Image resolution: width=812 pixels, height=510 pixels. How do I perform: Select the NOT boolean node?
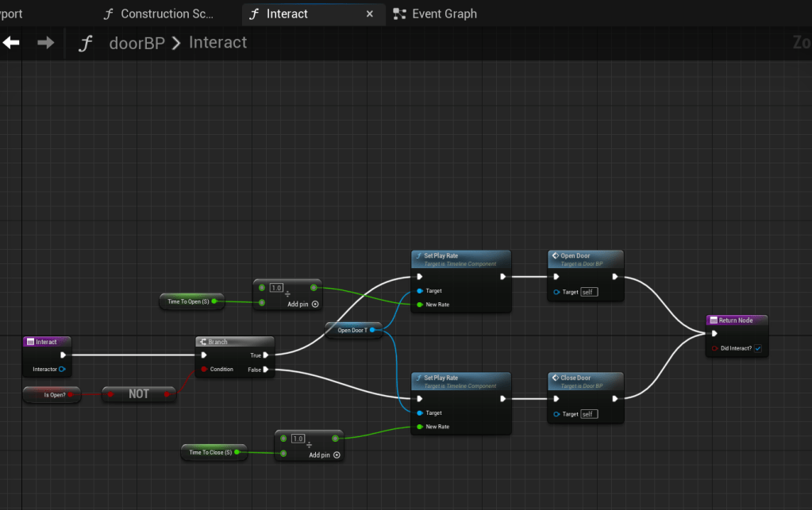[x=138, y=394]
